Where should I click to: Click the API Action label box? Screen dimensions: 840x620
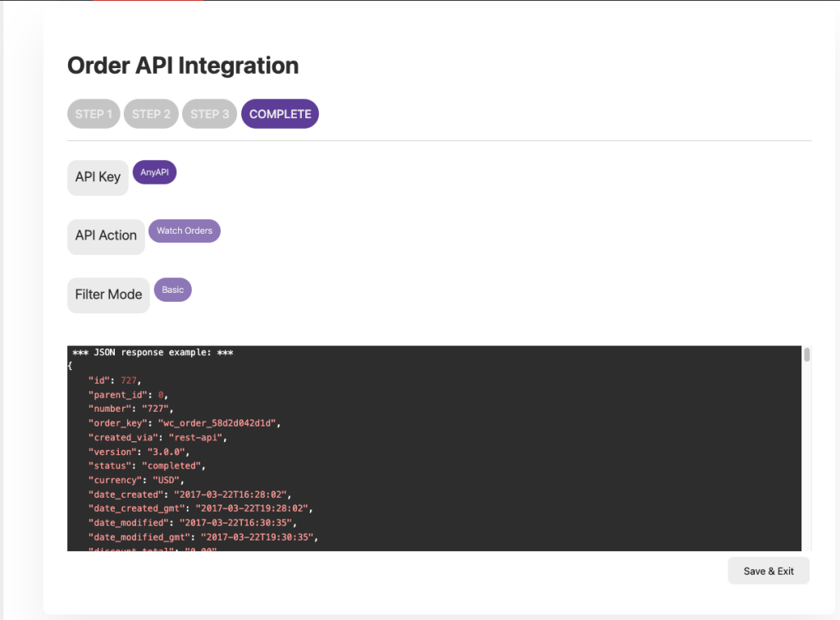[x=106, y=236]
